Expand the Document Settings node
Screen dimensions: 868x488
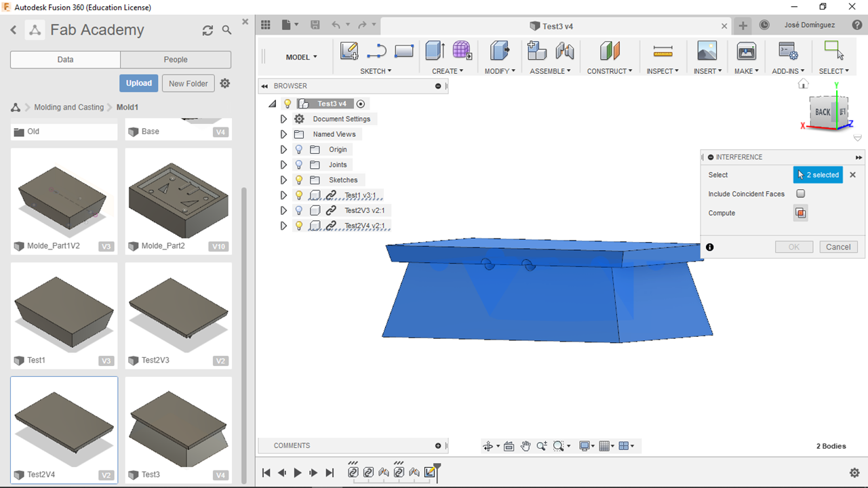coord(283,119)
